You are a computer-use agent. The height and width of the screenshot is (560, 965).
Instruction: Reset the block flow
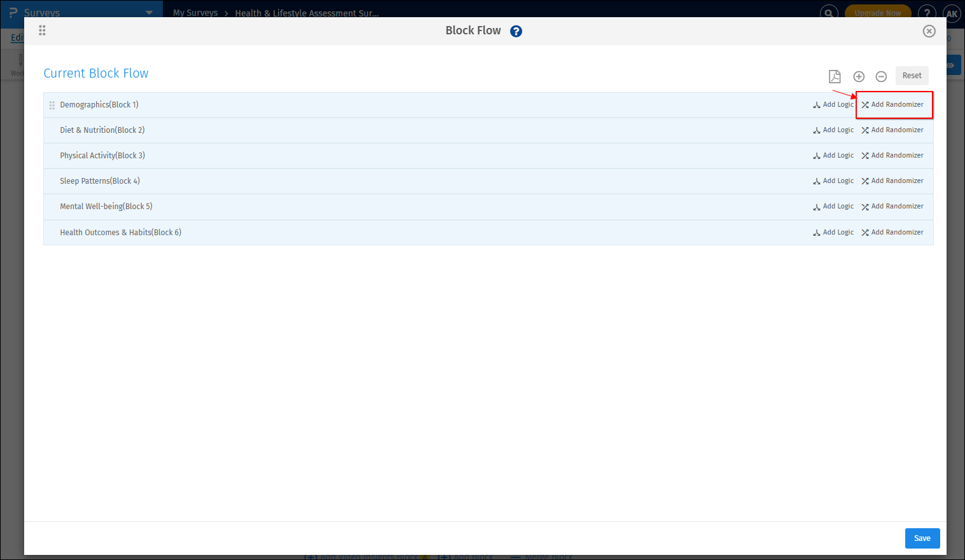coord(912,75)
